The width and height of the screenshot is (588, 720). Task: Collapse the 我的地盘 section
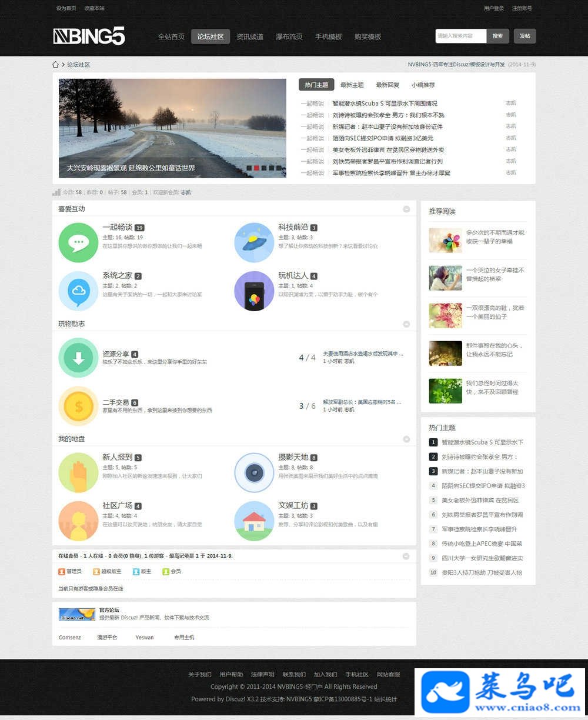[x=406, y=439]
